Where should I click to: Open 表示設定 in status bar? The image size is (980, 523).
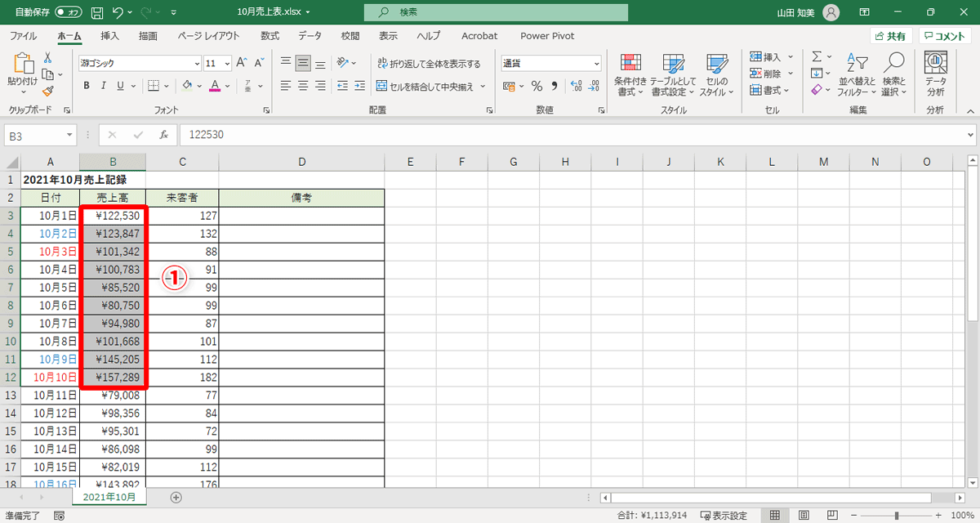[724, 516]
